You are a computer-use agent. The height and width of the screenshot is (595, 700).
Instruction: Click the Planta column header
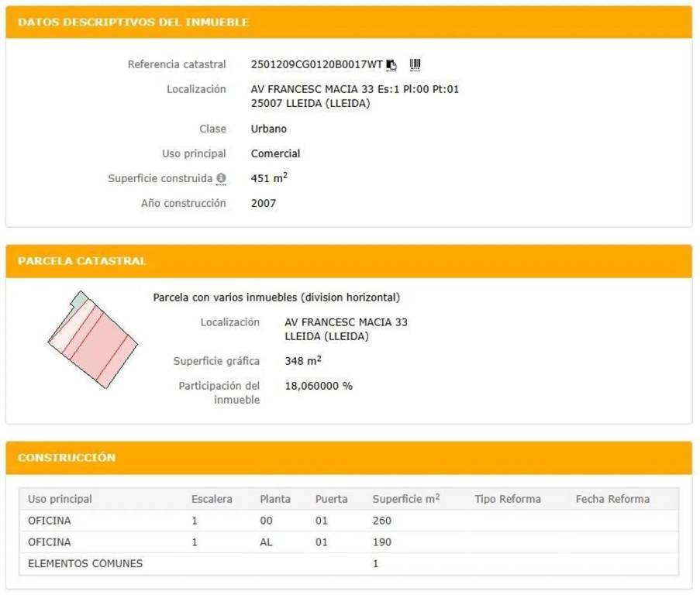point(275,499)
